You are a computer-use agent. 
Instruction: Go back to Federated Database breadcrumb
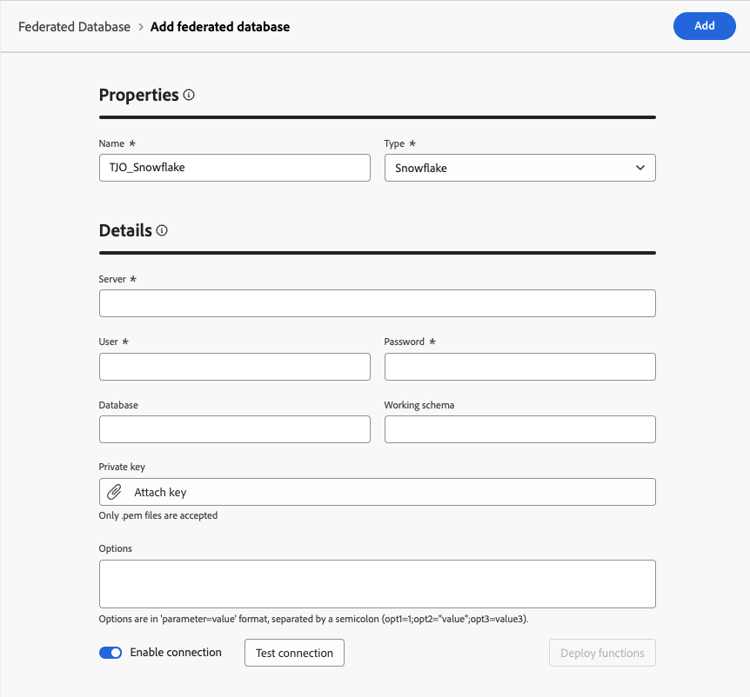tap(74, 27)
